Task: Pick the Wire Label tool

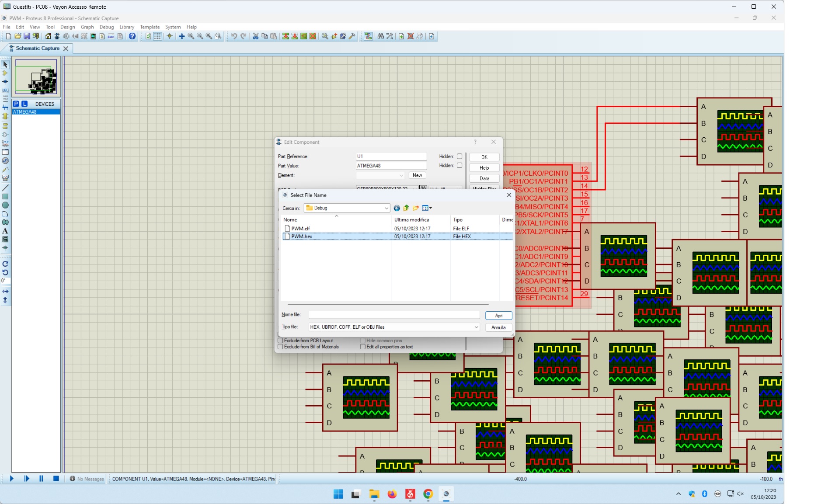Action: [x=5, y=90]
